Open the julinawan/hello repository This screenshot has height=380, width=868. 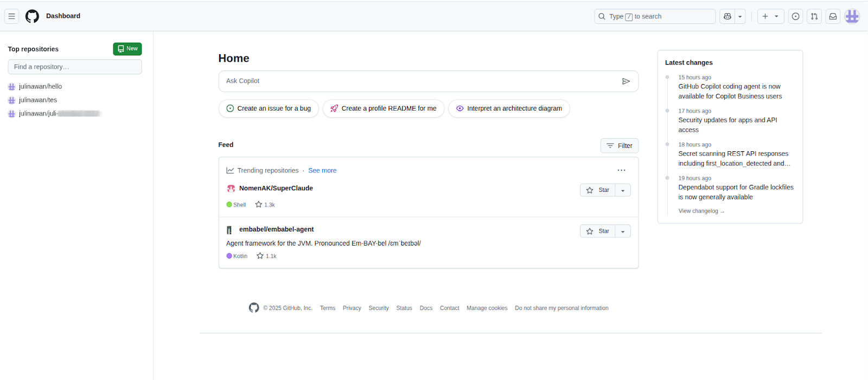point(40,86)
